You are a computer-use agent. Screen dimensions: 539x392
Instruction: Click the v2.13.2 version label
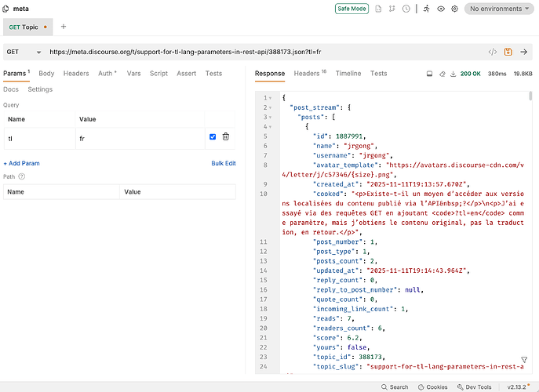click(516, 387)
